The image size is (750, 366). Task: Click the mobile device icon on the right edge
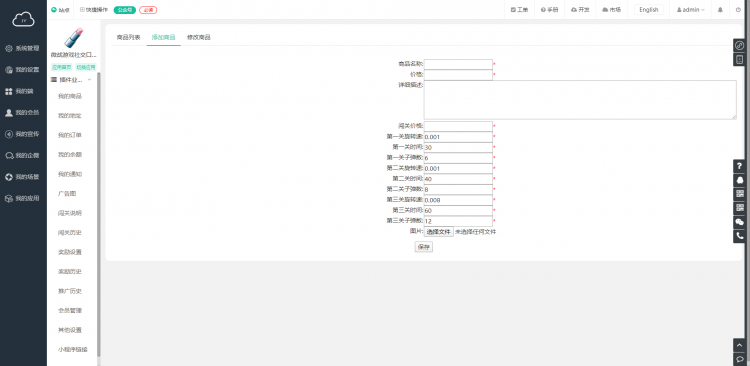click(x=739, y=59)
